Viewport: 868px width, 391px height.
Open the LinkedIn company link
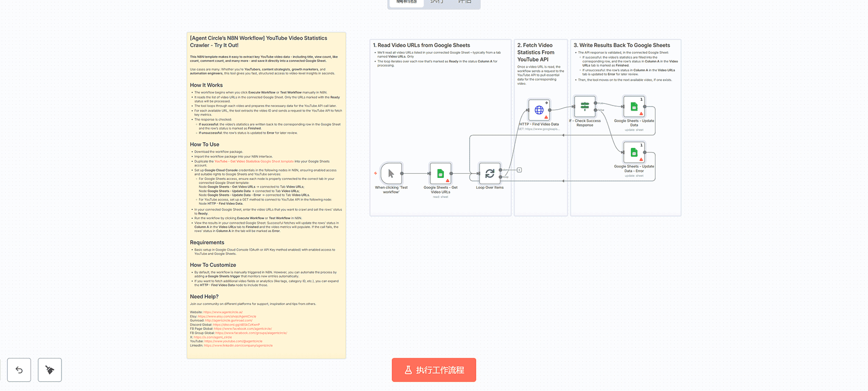tap(238, 345)
